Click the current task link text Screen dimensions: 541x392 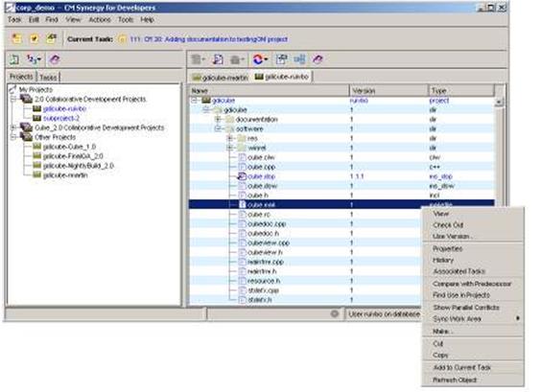click(209, 39)
